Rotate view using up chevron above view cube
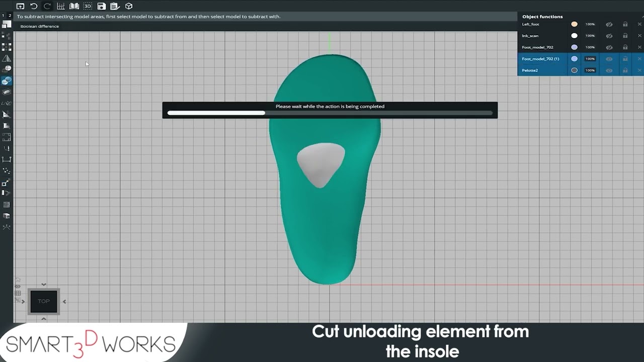 click(x=44, y=285)
